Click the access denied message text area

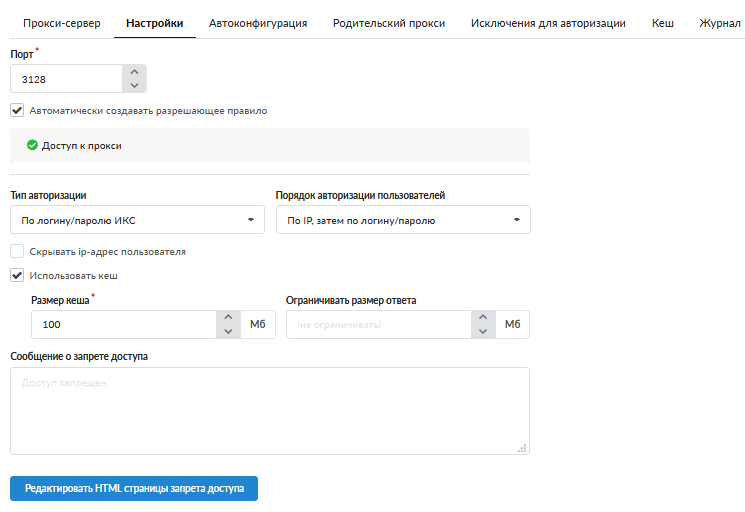tap(269, 411)
